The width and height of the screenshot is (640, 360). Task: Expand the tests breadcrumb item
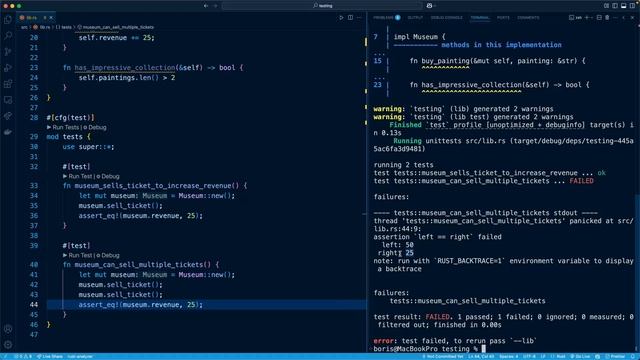click(x=64, y=27)
